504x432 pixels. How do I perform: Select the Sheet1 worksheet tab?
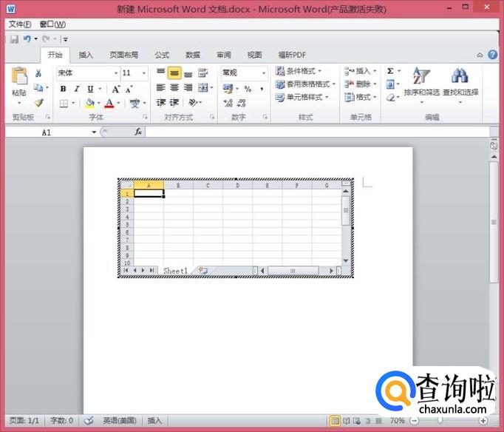coord(175,271)
